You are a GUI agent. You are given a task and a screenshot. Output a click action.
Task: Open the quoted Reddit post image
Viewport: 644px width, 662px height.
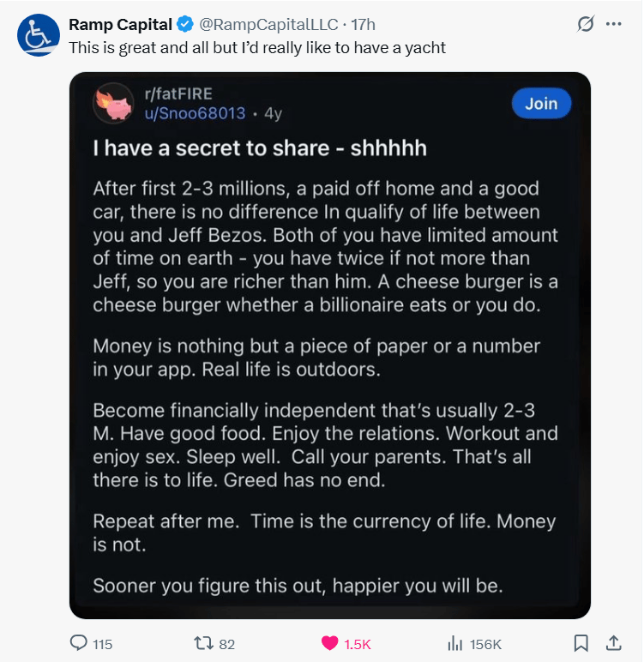click(330, 346)
